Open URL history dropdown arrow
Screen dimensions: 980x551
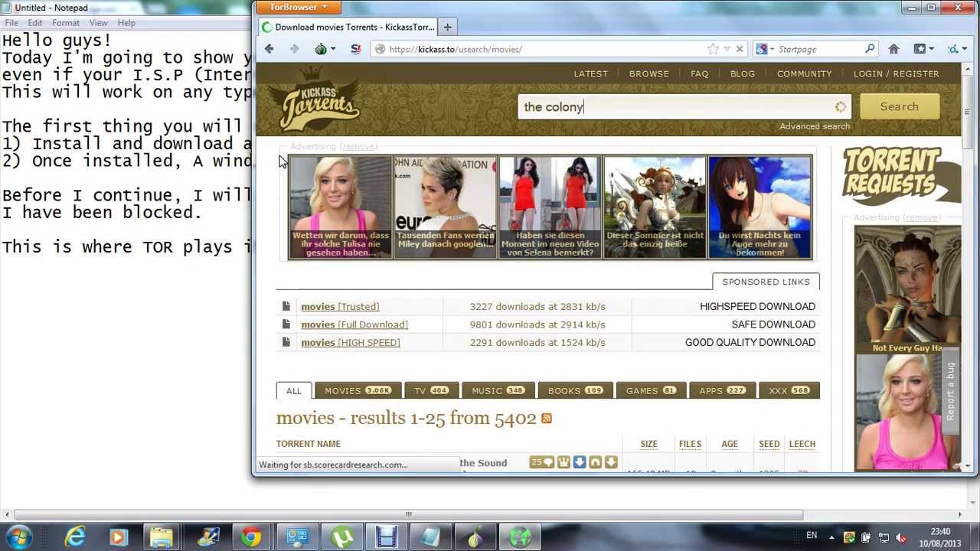point(727,49)
